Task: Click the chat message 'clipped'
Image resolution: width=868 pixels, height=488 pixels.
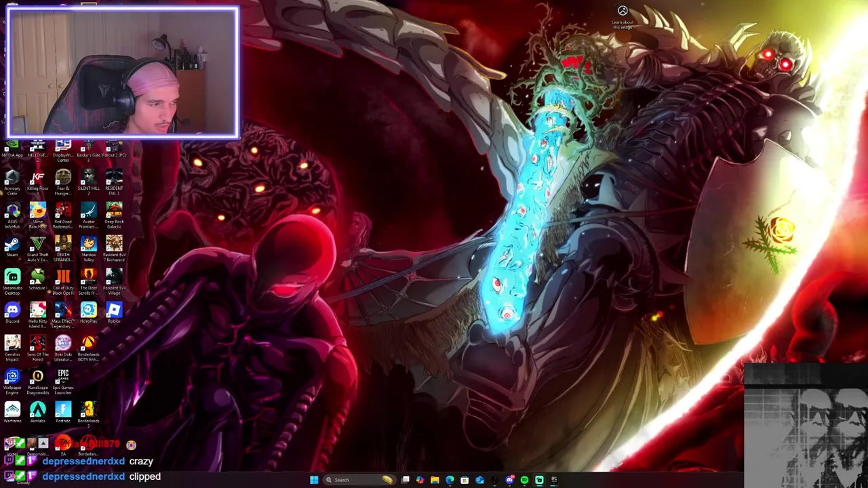Action: click(x=145, y=476)
